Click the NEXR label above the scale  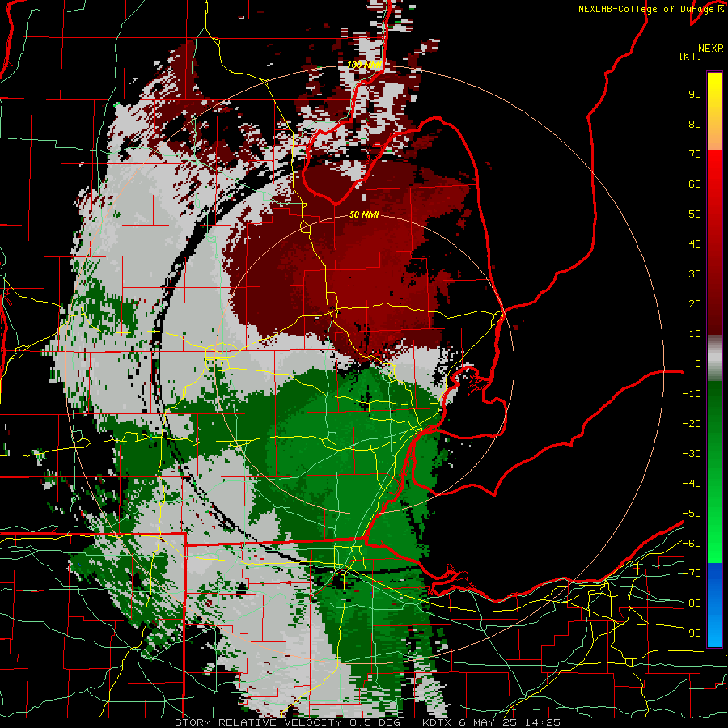710,49
